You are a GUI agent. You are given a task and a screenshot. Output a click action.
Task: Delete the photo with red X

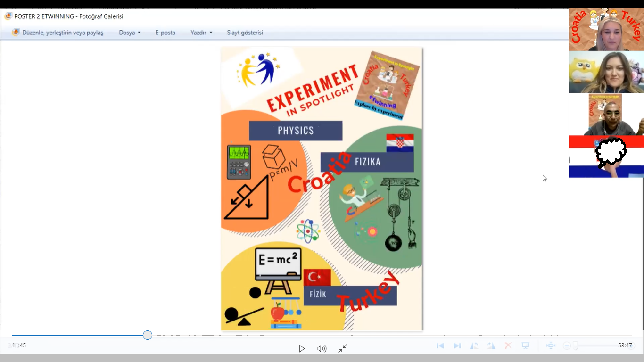click(508, 346)
